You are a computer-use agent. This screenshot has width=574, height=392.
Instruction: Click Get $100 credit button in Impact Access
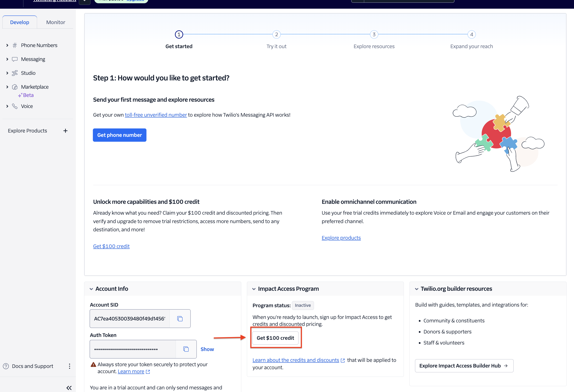click(x=275, y=338)
